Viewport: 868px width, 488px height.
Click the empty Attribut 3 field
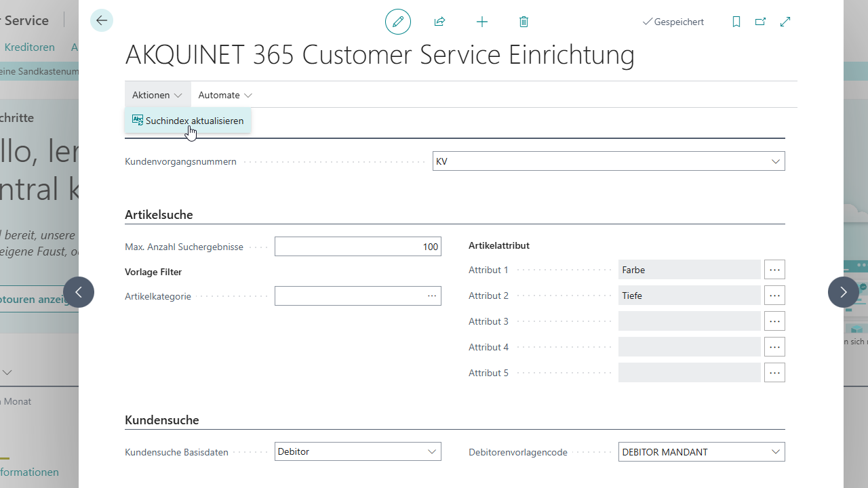690,321
